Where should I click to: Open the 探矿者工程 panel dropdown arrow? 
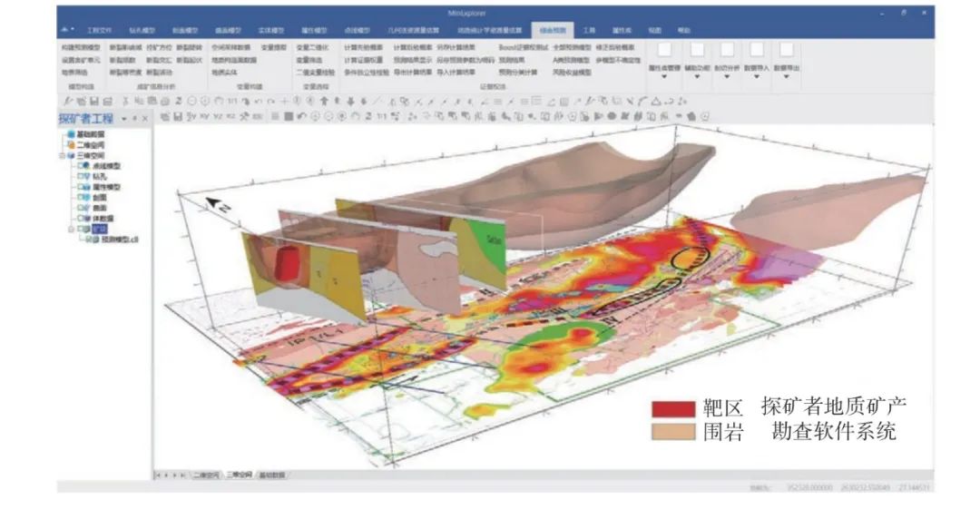tap(123, 118)
